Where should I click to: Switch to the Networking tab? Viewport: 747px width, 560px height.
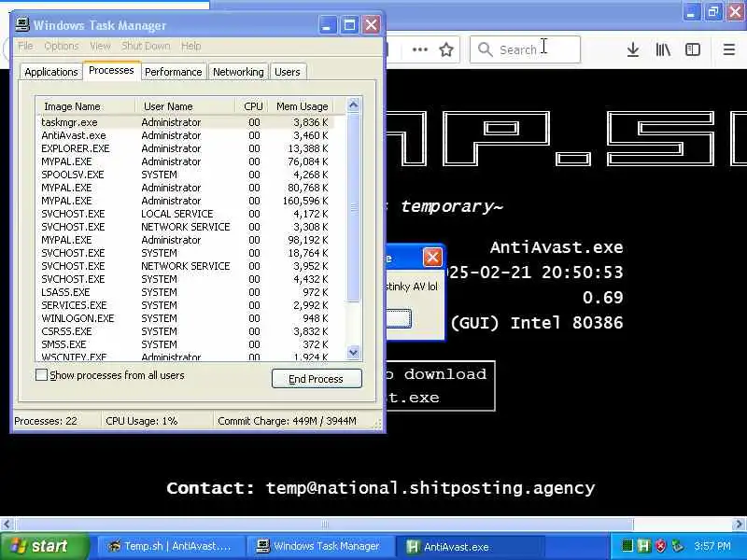[238, 72]
